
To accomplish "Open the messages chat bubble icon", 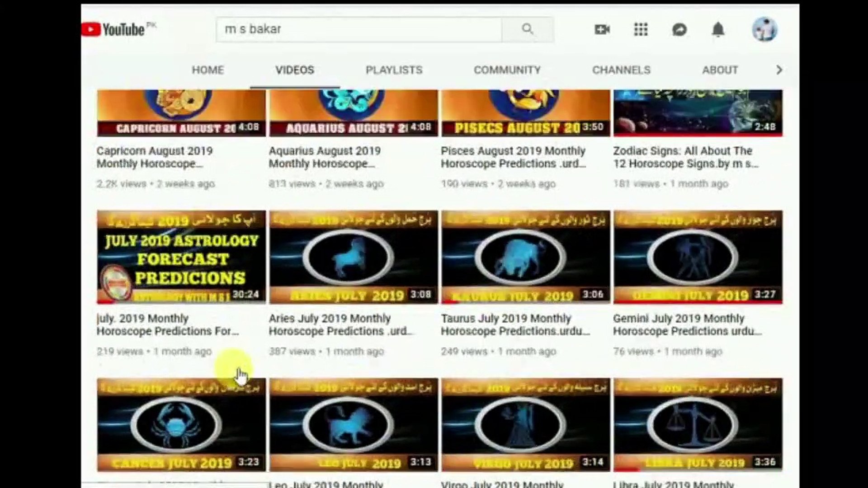I will tap(679, 30).
